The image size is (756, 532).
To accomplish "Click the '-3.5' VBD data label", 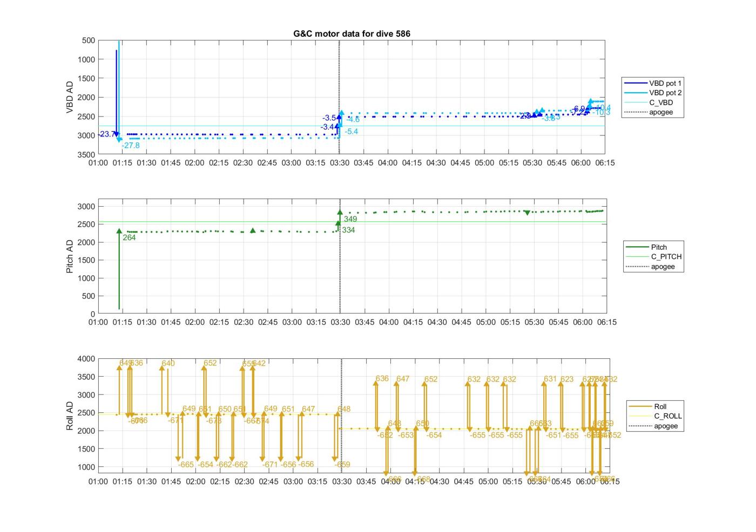I will coord(329,118).
